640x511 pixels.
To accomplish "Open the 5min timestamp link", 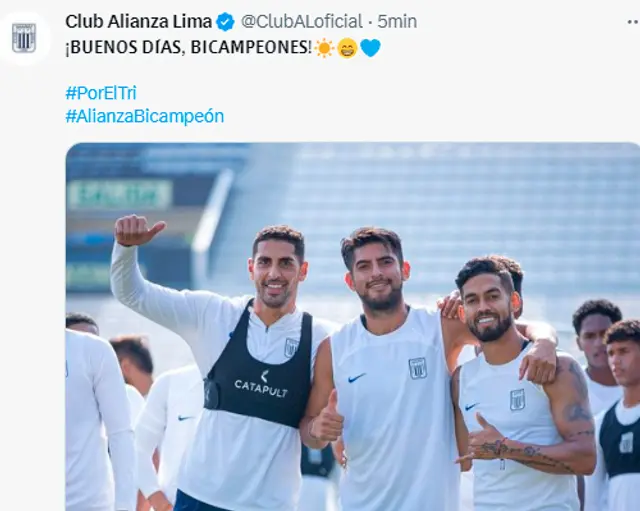I will [x=397, y=22].
